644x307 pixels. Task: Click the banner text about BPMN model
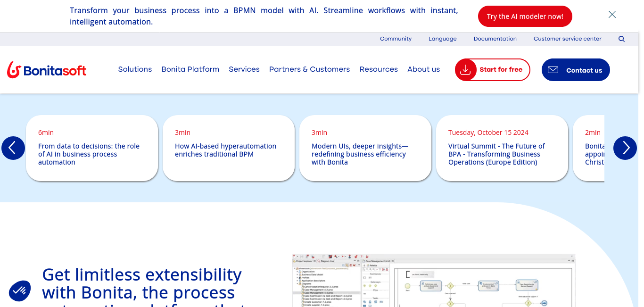(x=264, y=16)
